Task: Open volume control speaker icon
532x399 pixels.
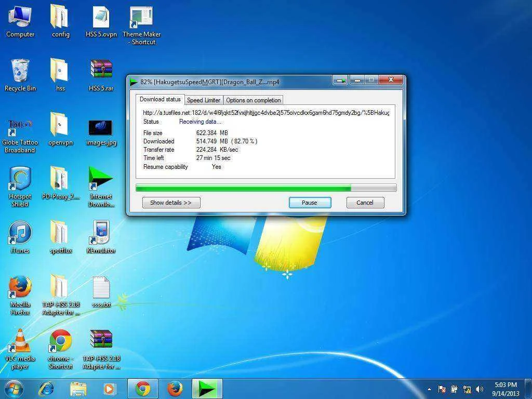Action: point(480,389)
